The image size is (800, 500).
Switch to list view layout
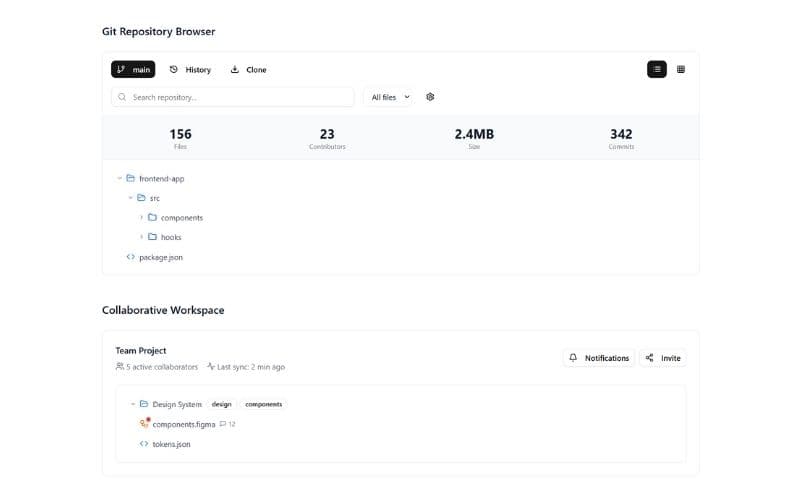[657, 69]
